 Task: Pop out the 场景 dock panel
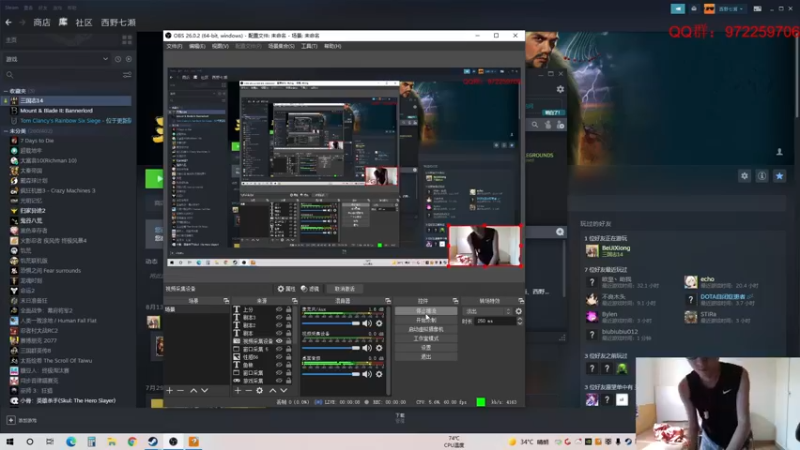click(226, 301)
